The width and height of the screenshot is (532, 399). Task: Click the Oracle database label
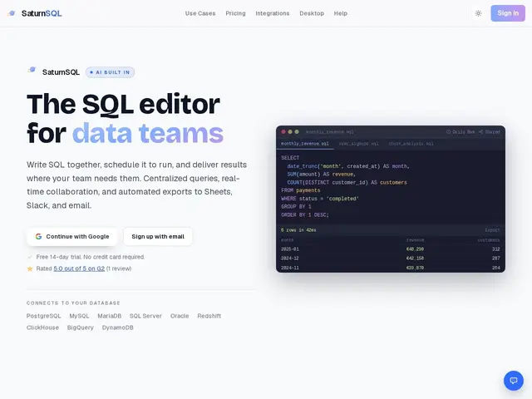180,316
